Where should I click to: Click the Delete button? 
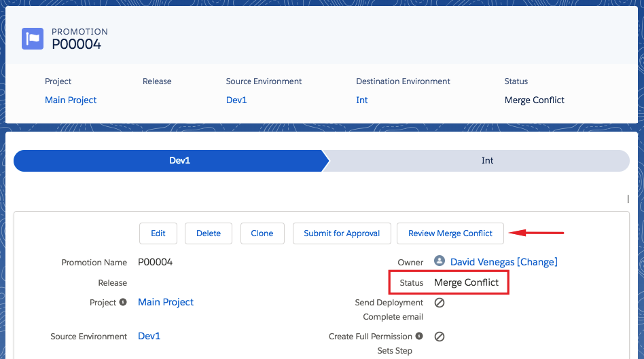[209, 233]
